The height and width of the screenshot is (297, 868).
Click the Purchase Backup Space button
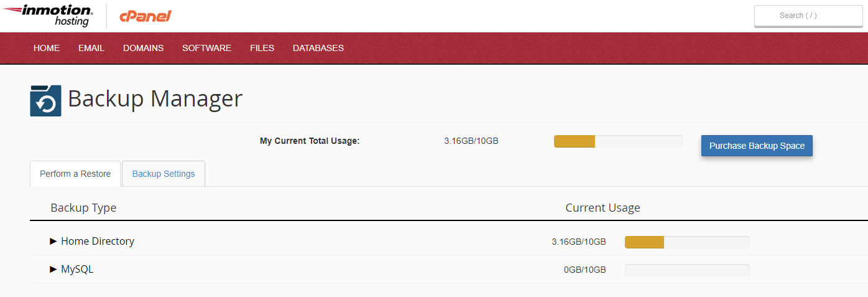[x=757, y=146]
